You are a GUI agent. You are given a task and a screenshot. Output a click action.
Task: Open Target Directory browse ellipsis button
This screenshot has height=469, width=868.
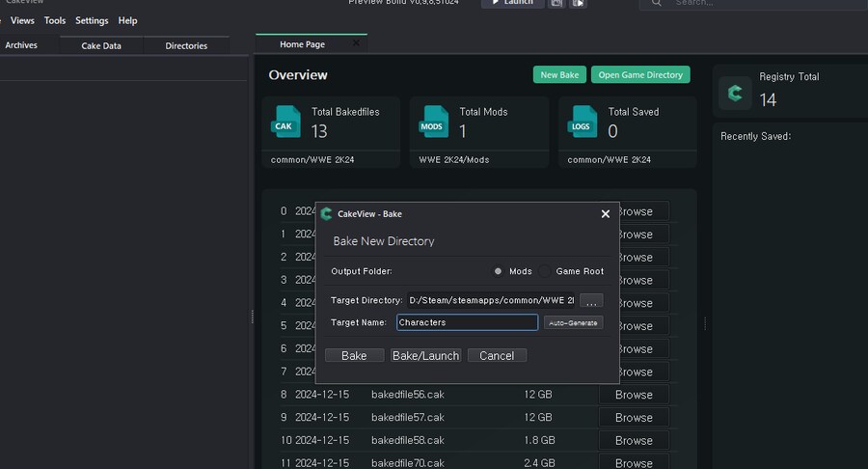pos(591,301)
